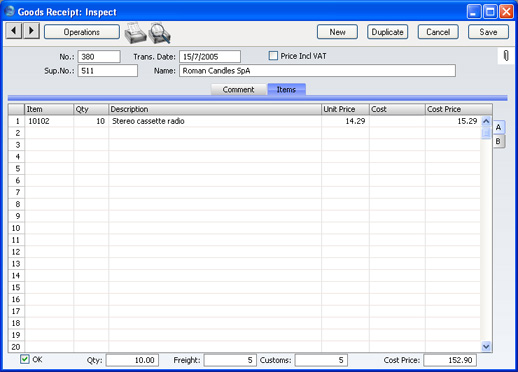This screenshot has height=372, width=518.
Task: Print the goods receipt with printer icon
Action: click(135, 33)
